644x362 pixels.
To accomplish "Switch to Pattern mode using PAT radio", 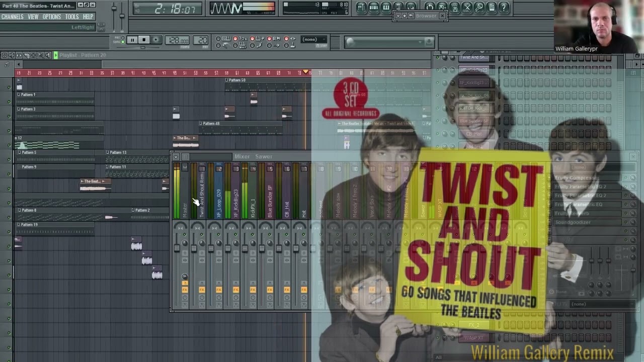I will click(x=122, y=38).
